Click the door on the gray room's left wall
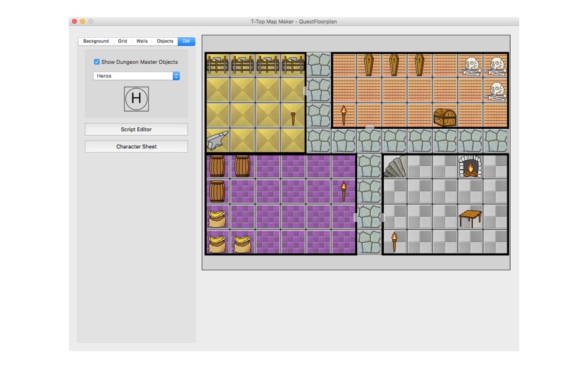This screenshot has height=368, width=588. (383, 217)
